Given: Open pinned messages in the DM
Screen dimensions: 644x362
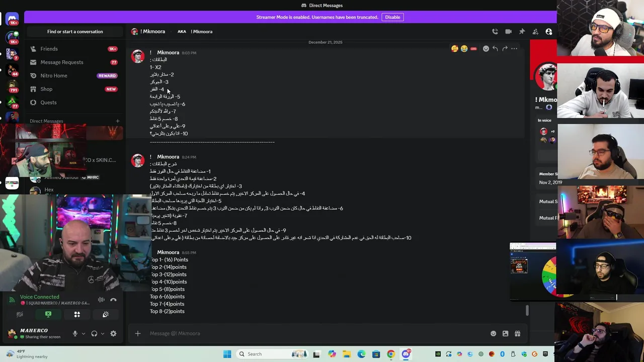Looking at the screenshot, I should click(x=522, y=32).
